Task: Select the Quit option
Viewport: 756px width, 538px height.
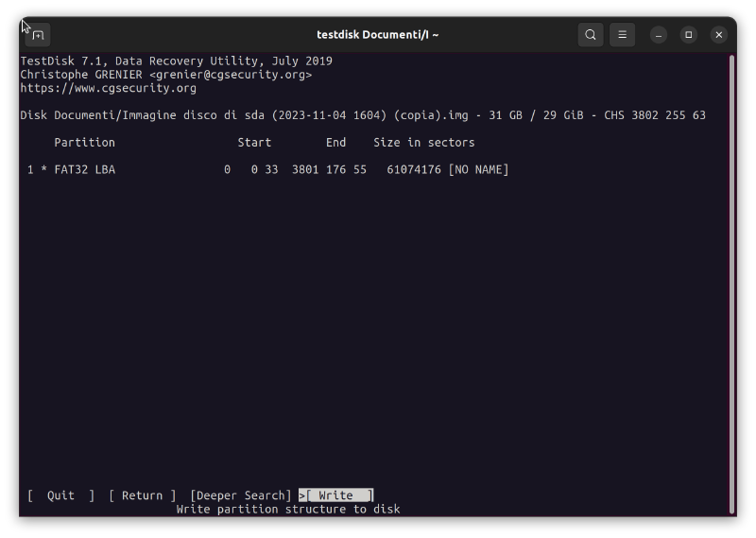Action: [x=61, y=495]
